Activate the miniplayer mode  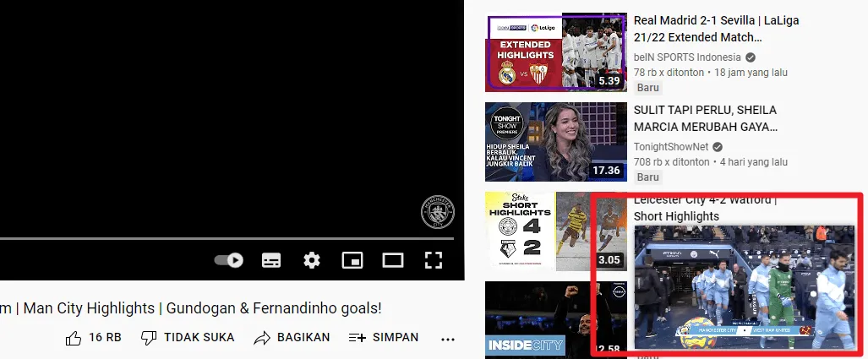(x=352, y=260)
